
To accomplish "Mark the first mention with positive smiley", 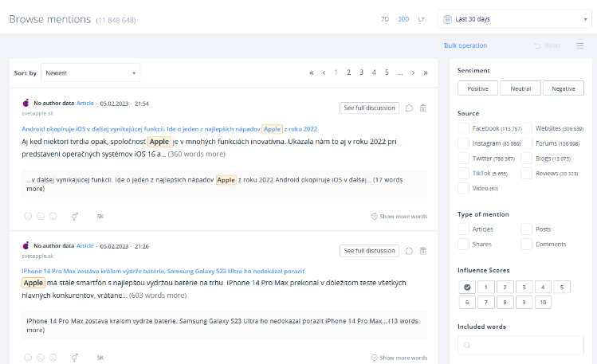I will click(x=29, y=216).
